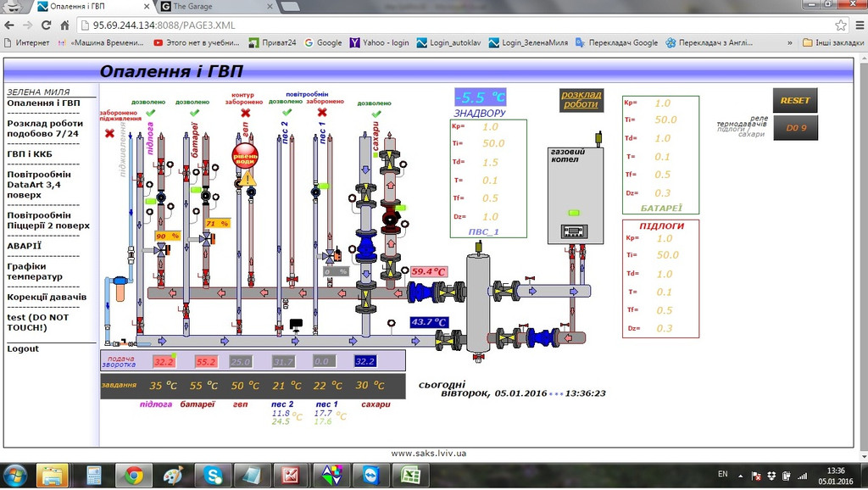Go to 'ГВП і ККБ' page
The width and height of the screenshot is (868, 490).
[x=29, y=154]
